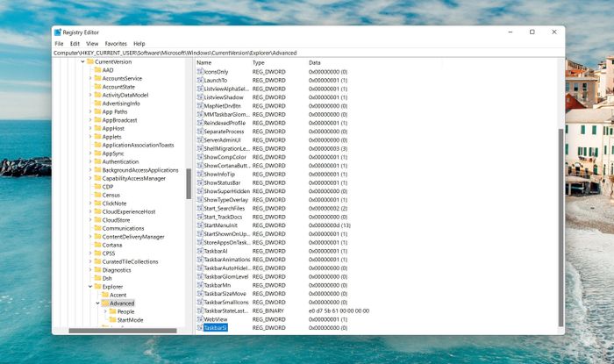Expand the People subkey
This screenshot has height=364, width=614.
tap(105, 311)
